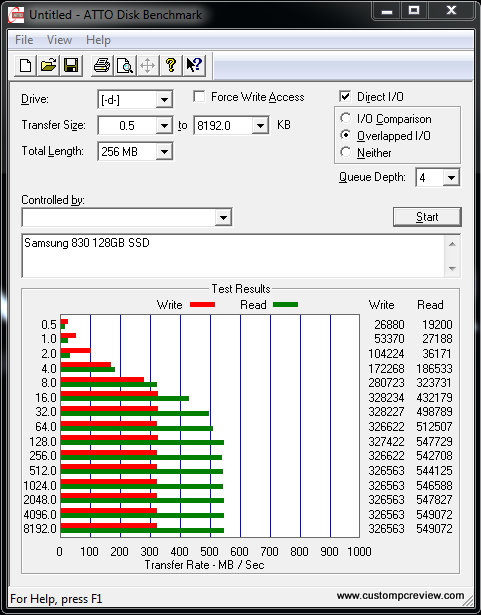Click the grayed move arrows toolbar icon
Screen dimensions: 481x615
[148, 66]
